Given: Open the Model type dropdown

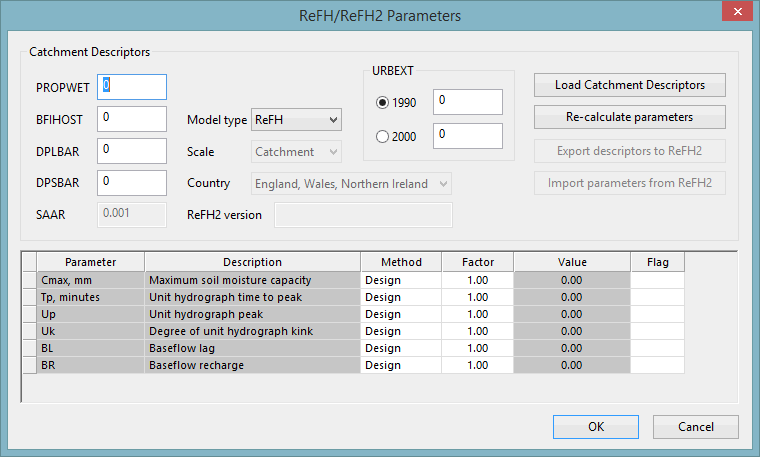Looking at the screenshot, I should (x=297, y=120).
